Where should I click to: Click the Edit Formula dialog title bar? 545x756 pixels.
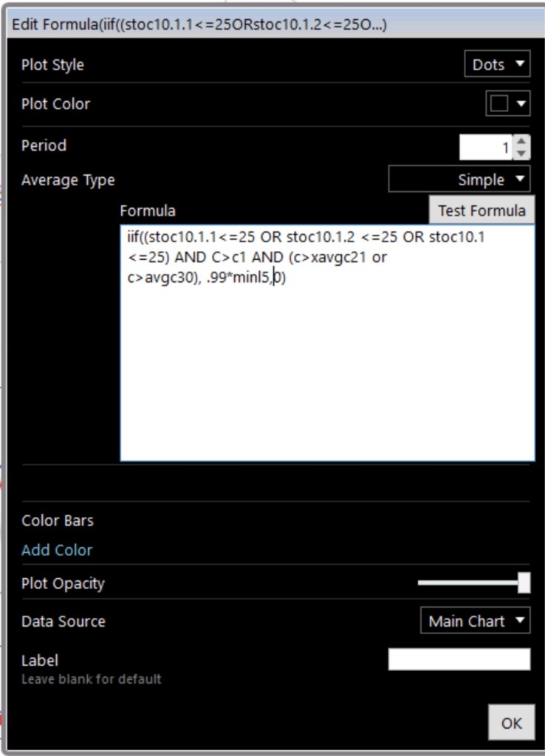[x=276, y=24]
